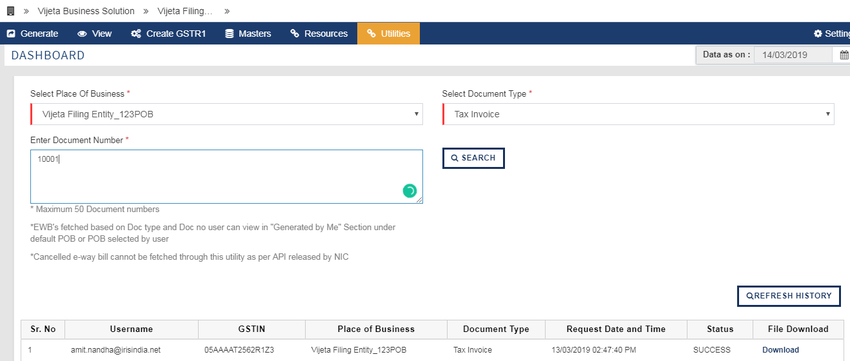The image size is (850, 361).
Task: Click the File Download column header
Action: (798, 329)
